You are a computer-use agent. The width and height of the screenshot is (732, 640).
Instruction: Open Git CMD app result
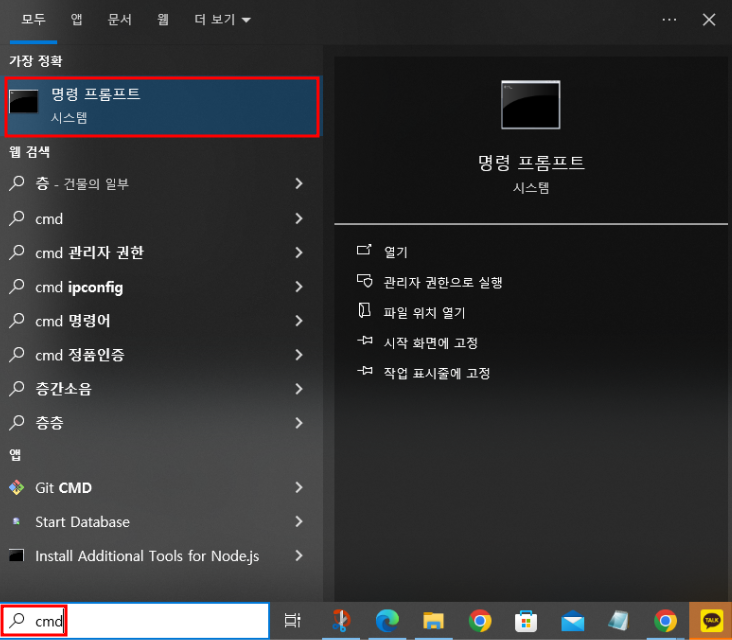161,488
